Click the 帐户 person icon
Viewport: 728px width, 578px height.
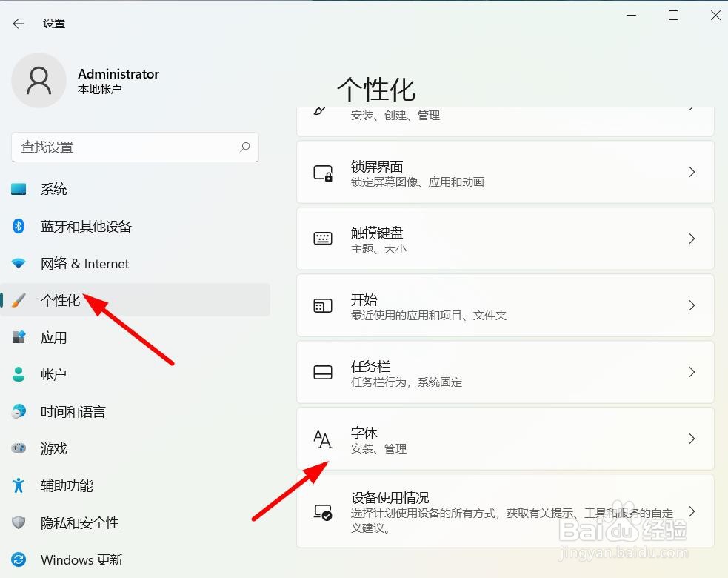pyautogui.click(x=19, y=374)
